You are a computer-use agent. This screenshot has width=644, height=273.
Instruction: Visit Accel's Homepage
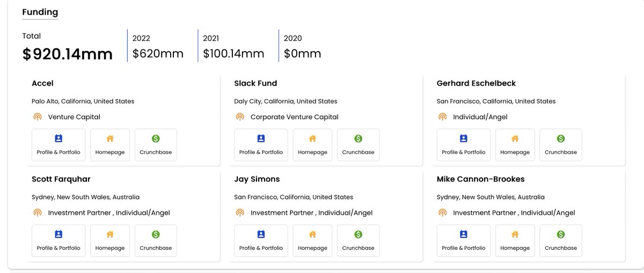[110, 145]
